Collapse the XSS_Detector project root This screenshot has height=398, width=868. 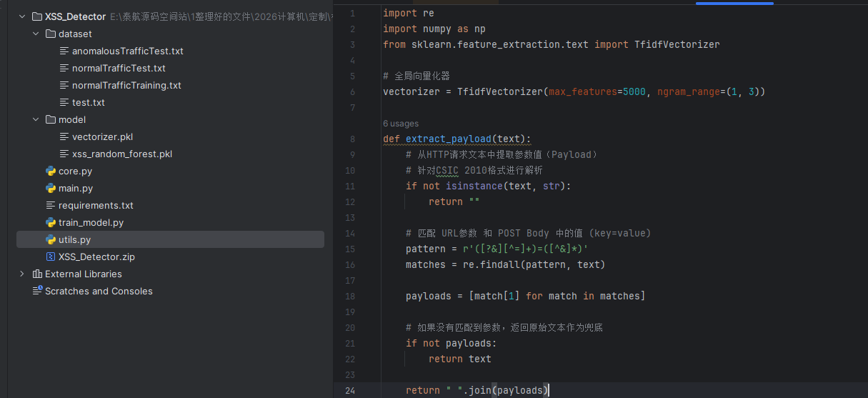pyautogui.click(x=22, y=16)
